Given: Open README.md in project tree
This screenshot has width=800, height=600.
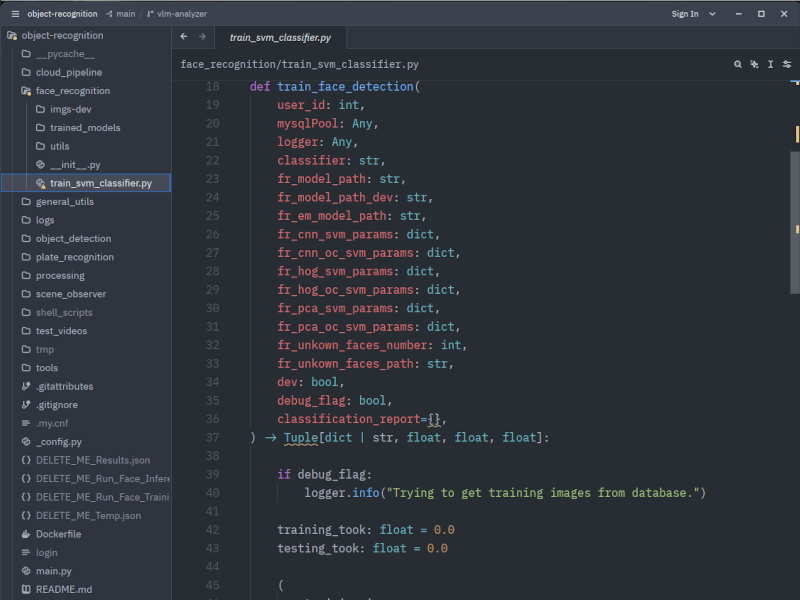Looking at the screenshot, I should pyautogui.click(x=86, y=589).
